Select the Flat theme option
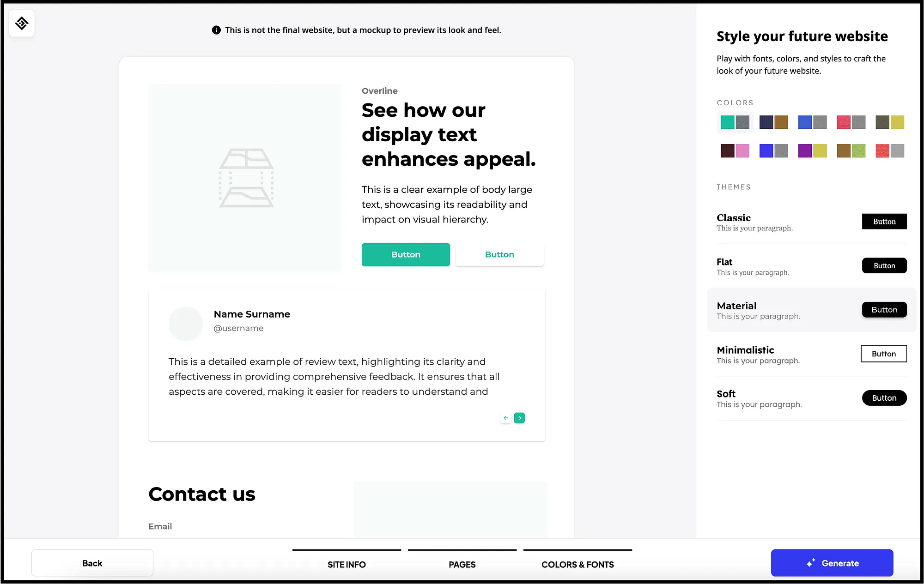Screen dimensions: 924x584 (811, 266)
